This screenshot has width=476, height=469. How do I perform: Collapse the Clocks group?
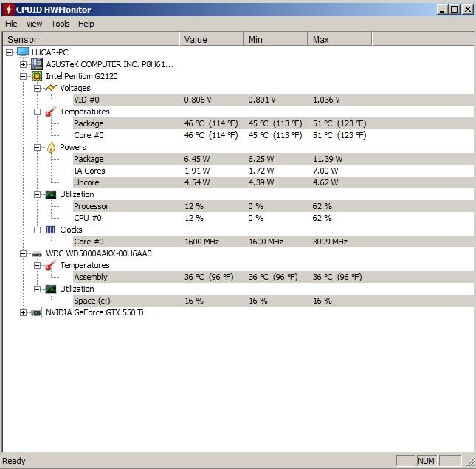coord(37,230)
